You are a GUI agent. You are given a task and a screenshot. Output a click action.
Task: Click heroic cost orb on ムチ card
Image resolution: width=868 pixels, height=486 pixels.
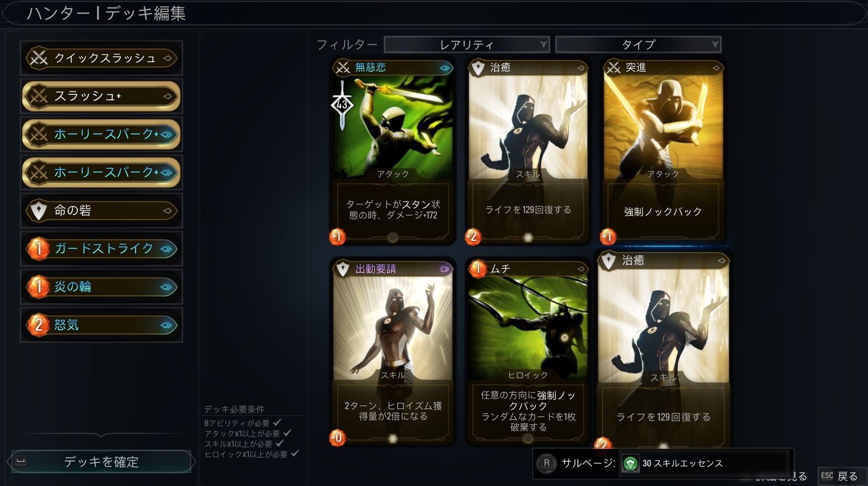[x=478, y=269]
